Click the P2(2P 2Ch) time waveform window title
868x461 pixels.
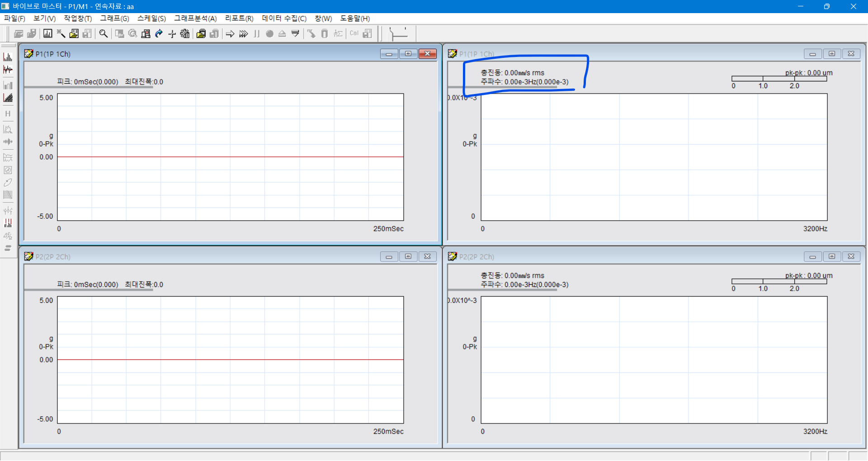point(53,257)
